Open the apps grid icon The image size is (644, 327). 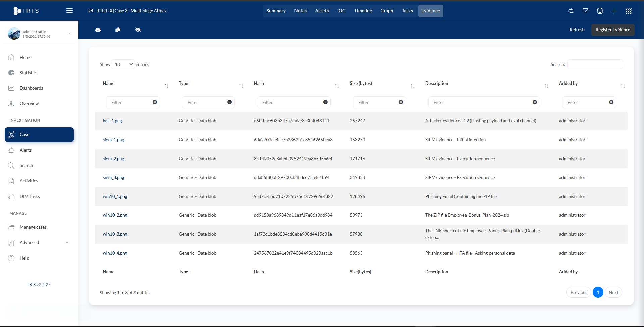[x=628, y=11]
